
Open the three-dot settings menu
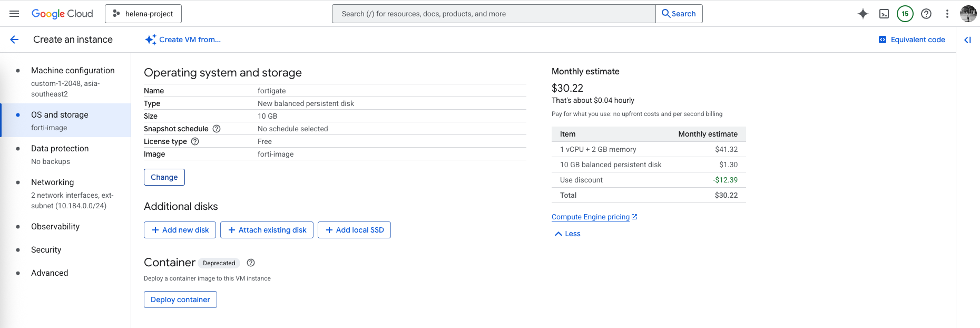947,14
